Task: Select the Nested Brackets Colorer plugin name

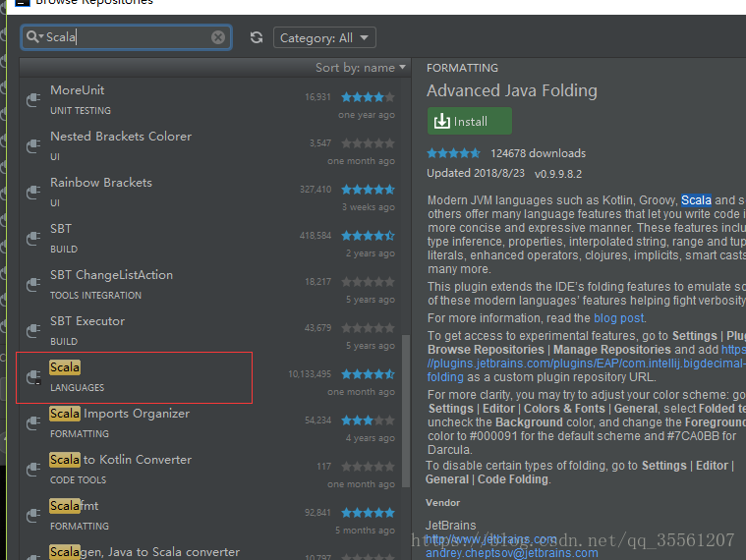Action: pos(121,136)
